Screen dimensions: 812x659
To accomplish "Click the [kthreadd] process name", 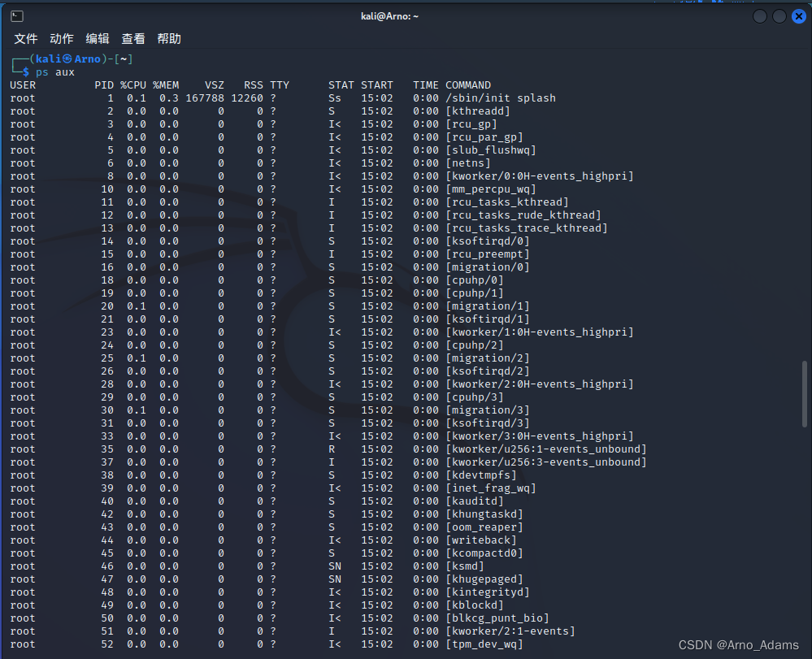I will tap(478, 111).
